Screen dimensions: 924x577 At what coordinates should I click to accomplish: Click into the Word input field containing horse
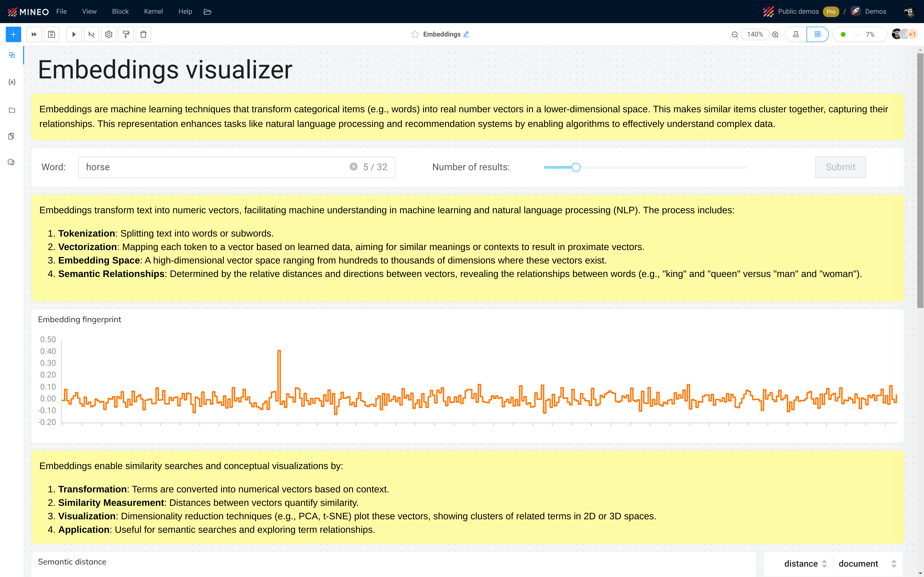tap(214, 167)
